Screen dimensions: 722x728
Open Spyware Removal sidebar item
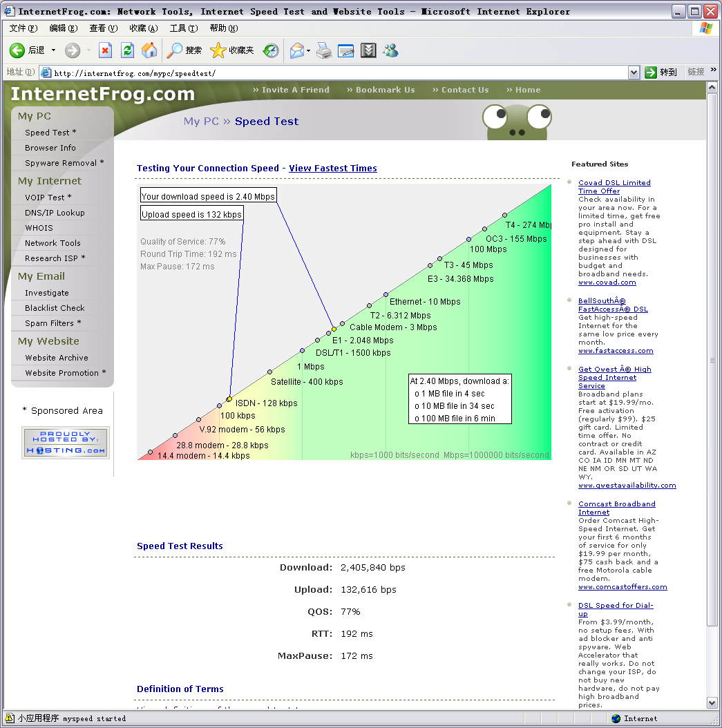coord(64,163)
